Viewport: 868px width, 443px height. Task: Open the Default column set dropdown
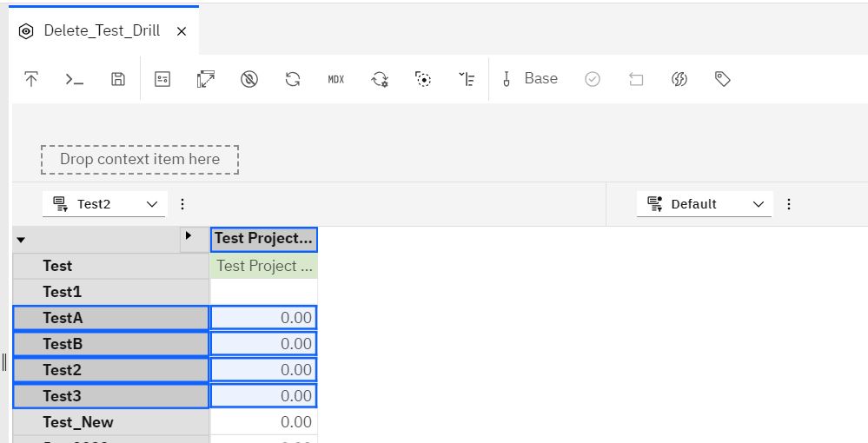coord(704,204)
